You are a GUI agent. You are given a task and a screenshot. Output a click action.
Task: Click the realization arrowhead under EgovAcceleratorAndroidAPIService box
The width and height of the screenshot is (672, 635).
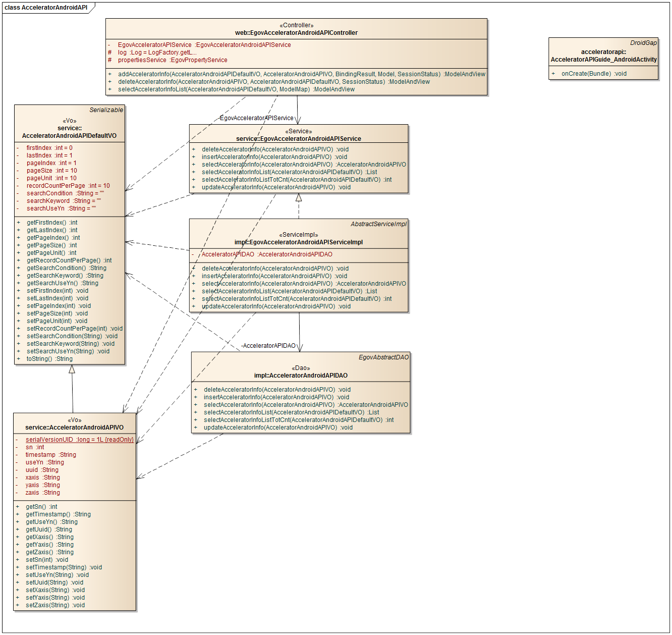[x=299, y=197]
